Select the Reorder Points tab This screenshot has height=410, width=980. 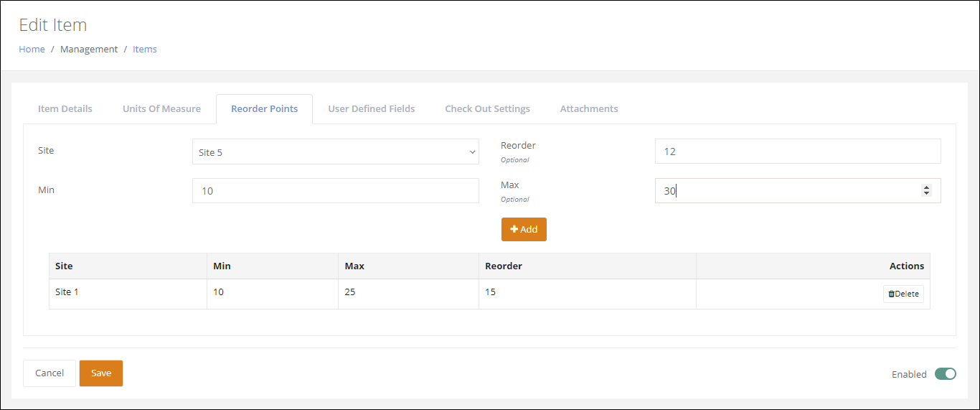tap(264, 109)
